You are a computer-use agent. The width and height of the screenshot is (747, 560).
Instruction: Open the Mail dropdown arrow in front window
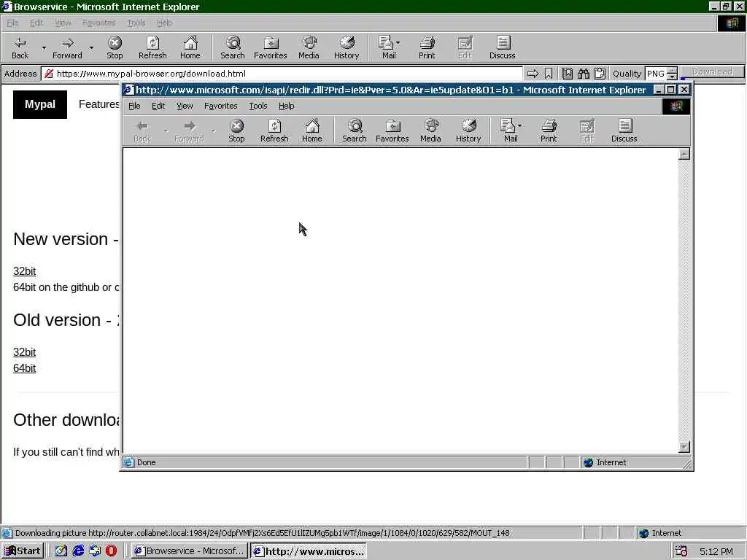(x=519, y=125)
